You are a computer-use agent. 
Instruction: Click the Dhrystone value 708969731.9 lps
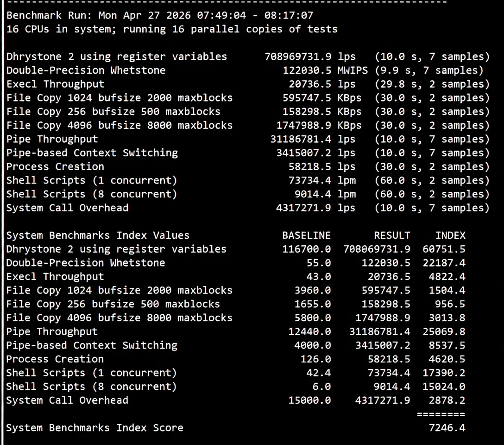(310, 57)
